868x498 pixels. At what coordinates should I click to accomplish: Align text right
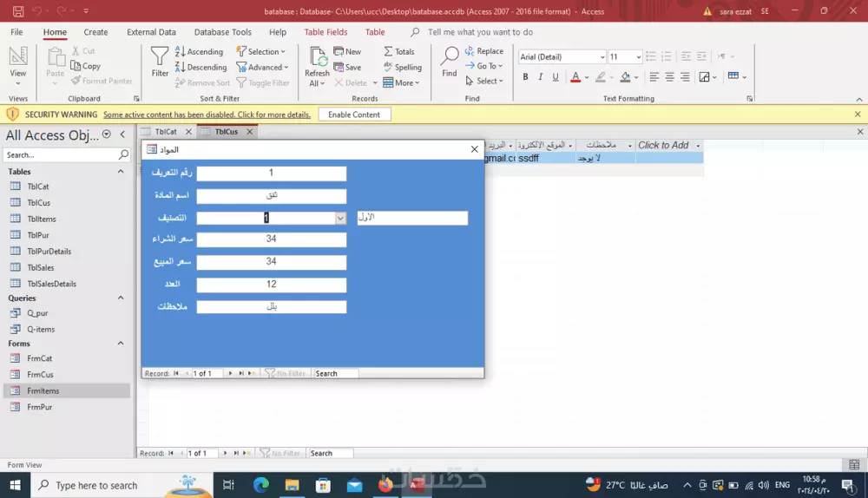tap(685, 77)
